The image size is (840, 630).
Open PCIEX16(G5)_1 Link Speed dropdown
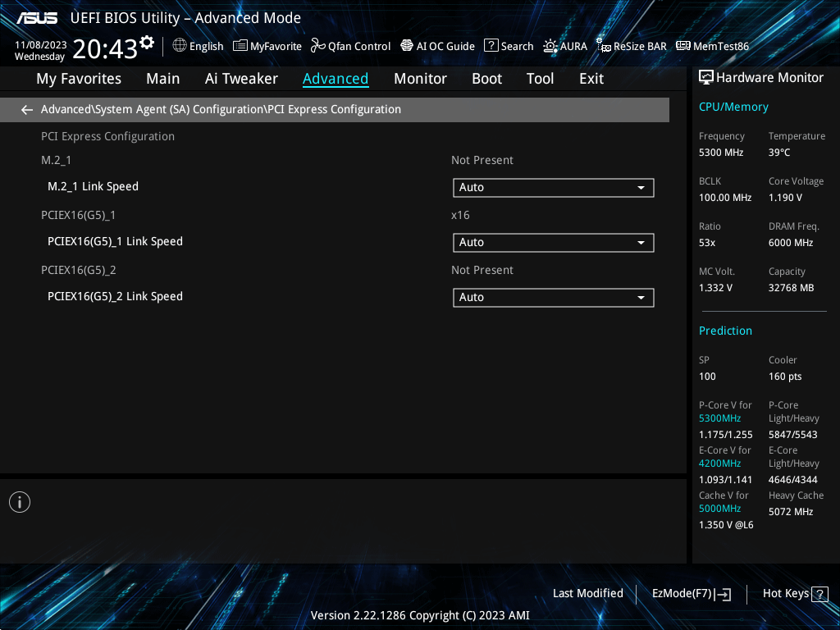554,243
